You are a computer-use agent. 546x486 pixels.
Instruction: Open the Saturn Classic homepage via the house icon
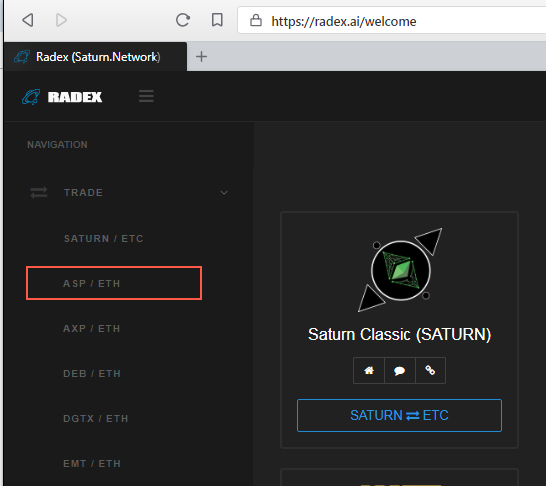tap(369, 370)
